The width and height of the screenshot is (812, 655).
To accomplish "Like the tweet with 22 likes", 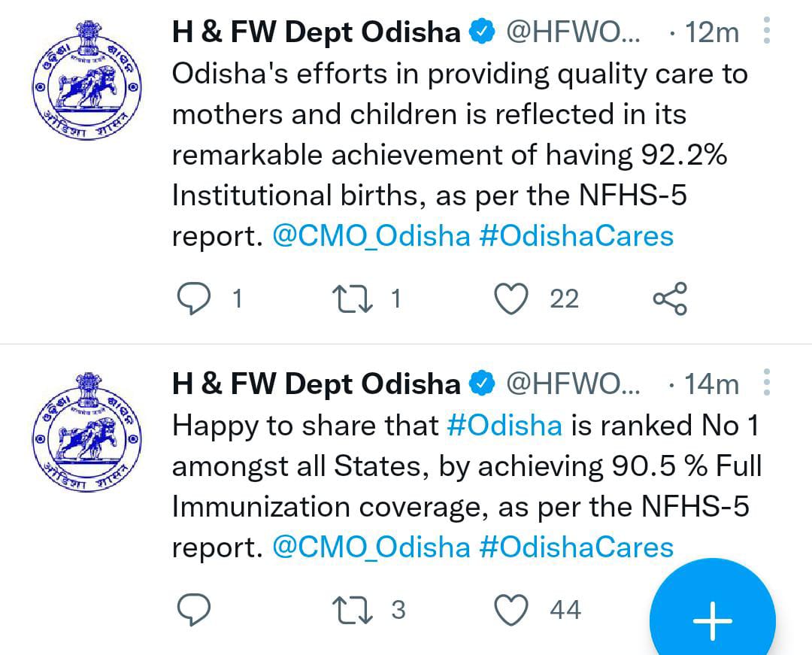I will click(x=512, y=299).
